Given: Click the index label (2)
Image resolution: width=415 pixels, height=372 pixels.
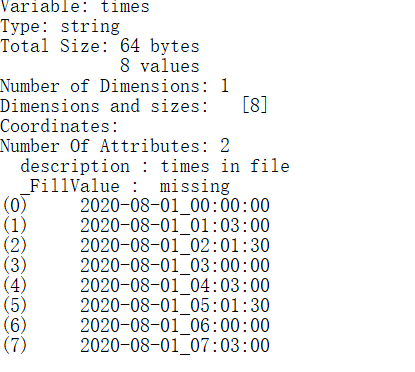Looking at the screenshot, I should (x=15, y=246).
